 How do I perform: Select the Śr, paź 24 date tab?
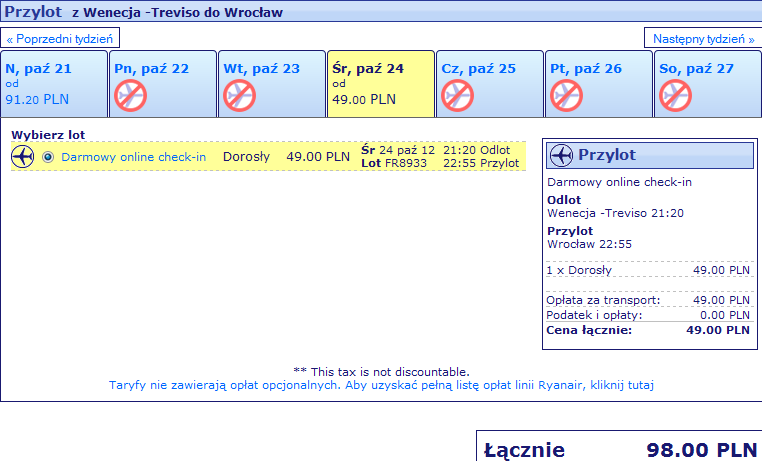click(380, 84)
